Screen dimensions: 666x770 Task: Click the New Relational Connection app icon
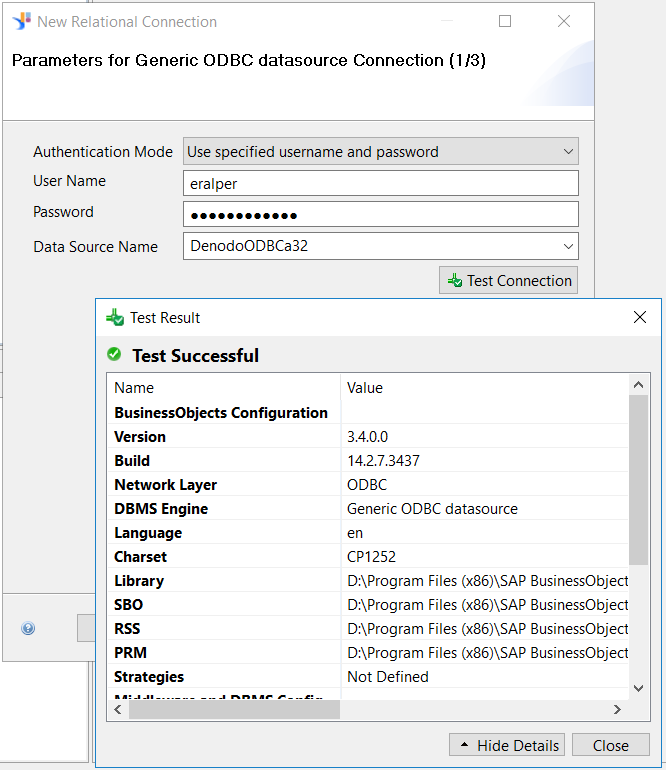tap(22, 21)
